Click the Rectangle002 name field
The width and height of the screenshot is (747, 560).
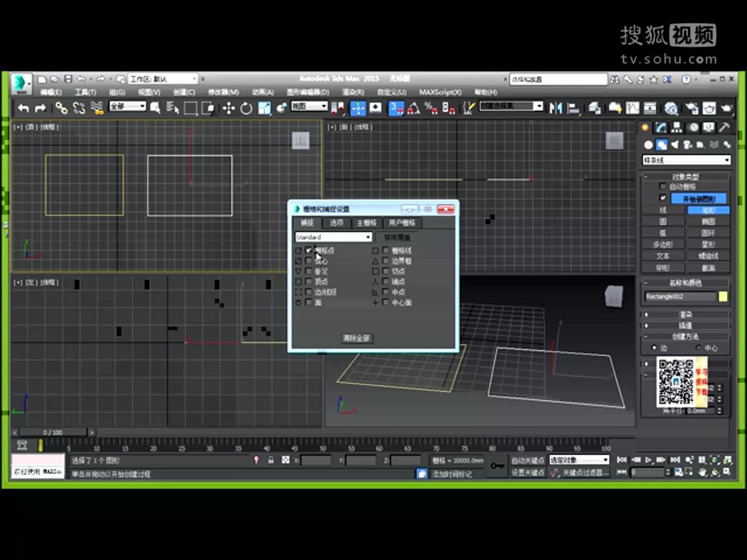click(681, 296)
